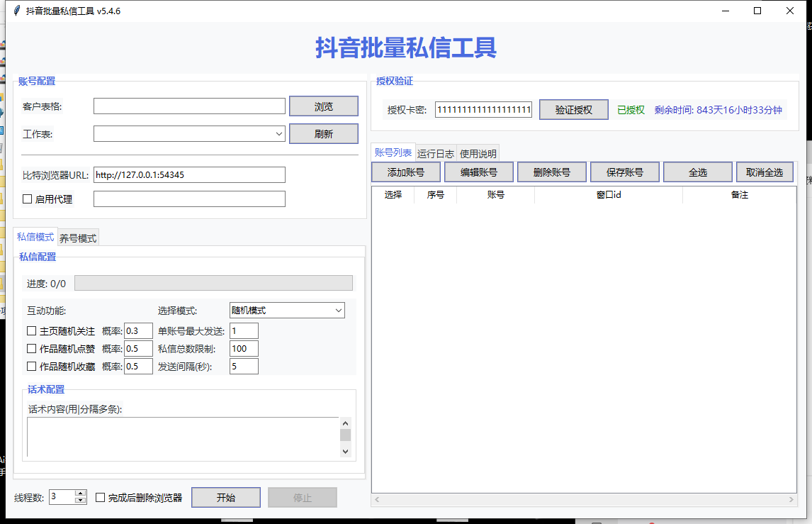Add an account with 添加账号

coord(406,172)
